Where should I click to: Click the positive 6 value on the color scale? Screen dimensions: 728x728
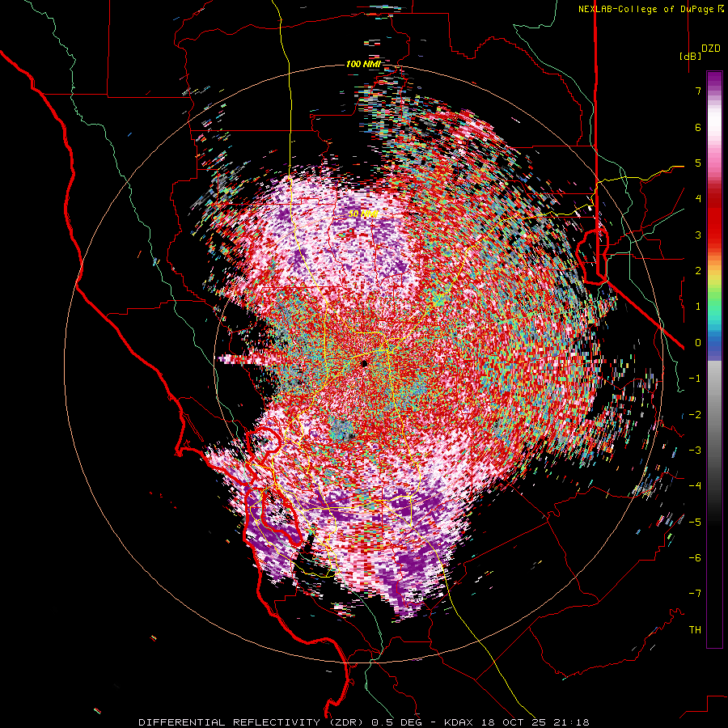pos(698,127)
